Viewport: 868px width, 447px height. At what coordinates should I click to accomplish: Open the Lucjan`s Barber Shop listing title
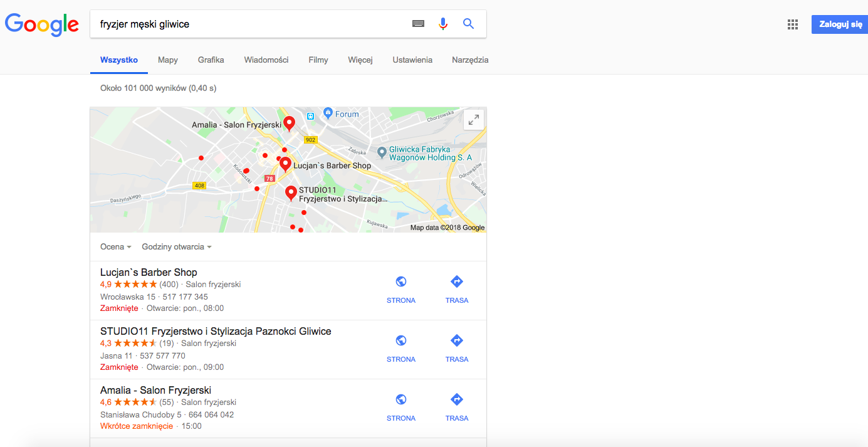pyautogui.click(x=149, y=272)
